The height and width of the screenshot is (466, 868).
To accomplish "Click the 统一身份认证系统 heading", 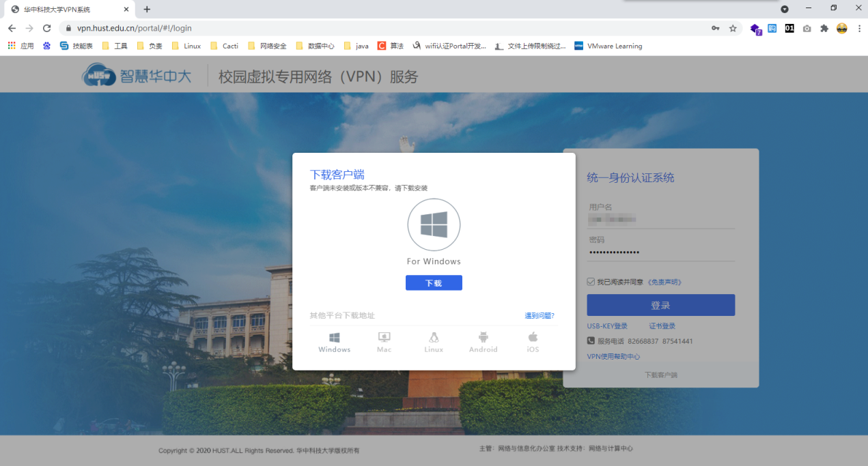I will (x=630, y=177).
